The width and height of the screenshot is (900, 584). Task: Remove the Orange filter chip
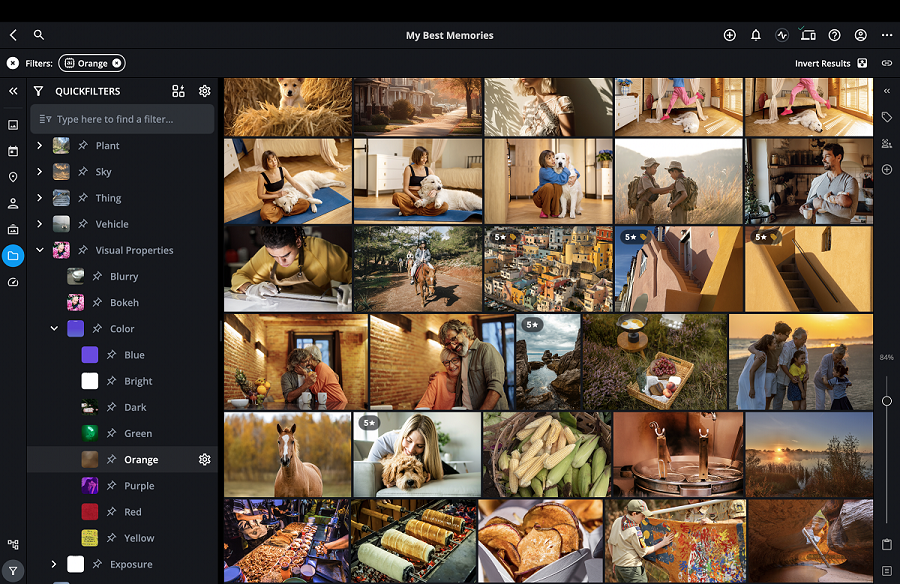117,63
